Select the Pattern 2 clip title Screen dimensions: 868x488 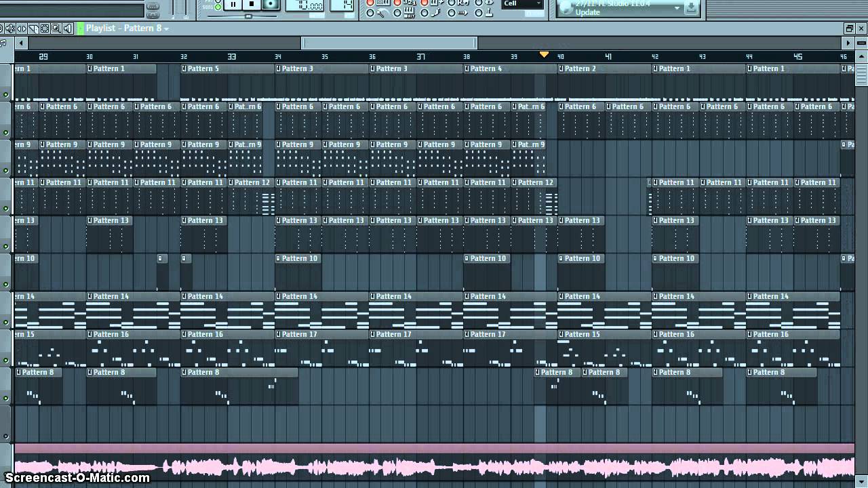coord(580,68)
